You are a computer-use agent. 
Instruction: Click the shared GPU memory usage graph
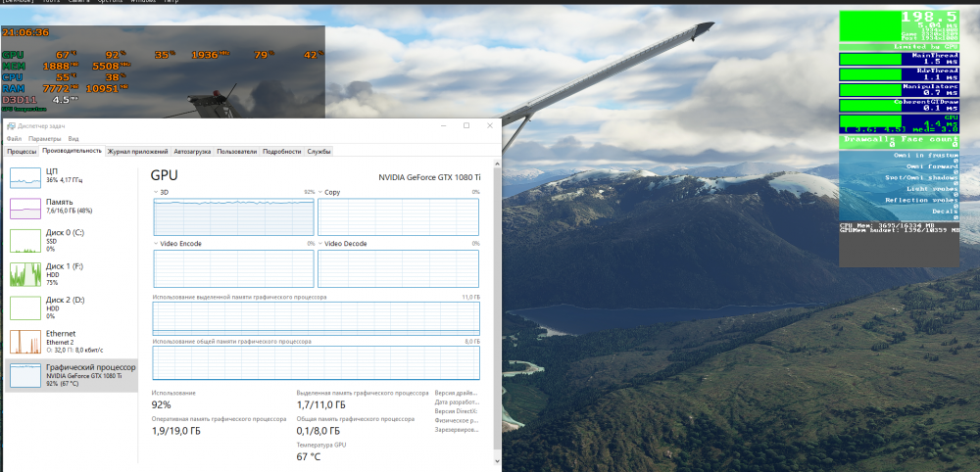pyautogui.click(x=317, y=362)
